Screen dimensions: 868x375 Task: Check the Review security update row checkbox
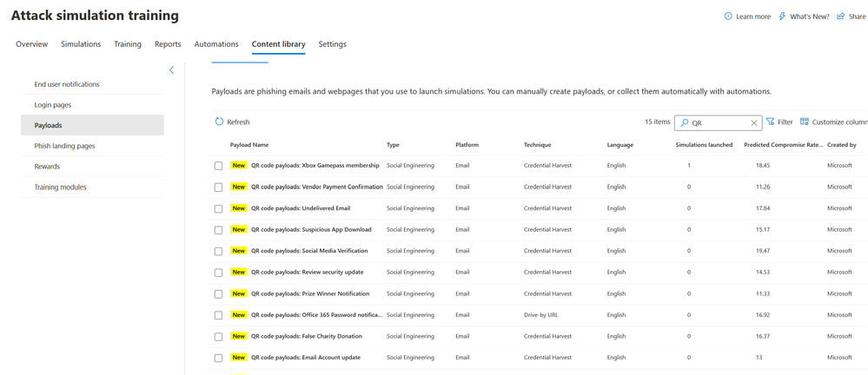tap(219, 273)
